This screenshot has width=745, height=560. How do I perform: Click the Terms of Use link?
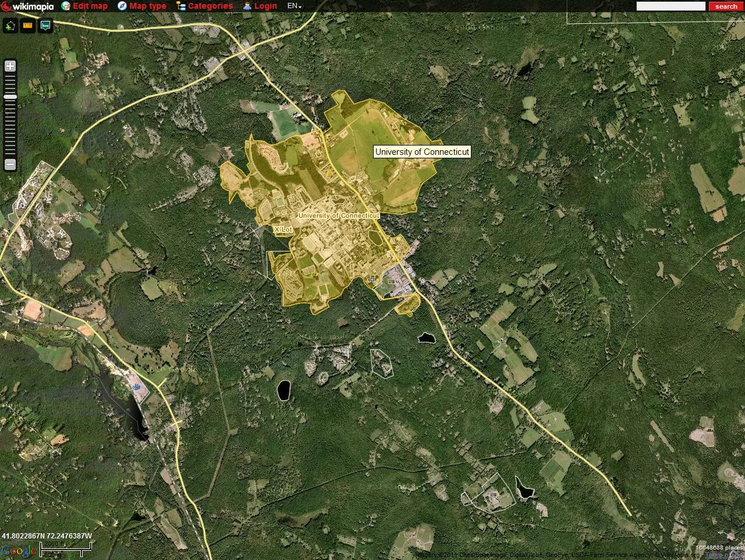pyautogui.click(x=724, y=555)
